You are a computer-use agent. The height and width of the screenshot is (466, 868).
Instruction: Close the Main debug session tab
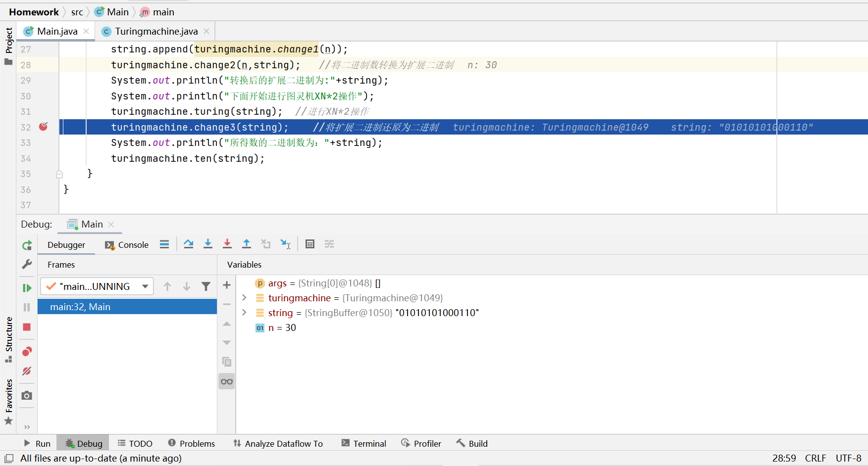tap(111, 225)
